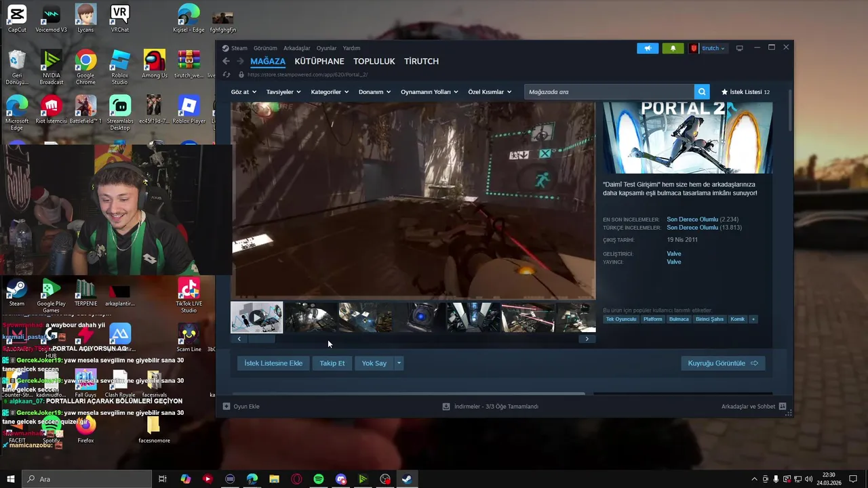Click the magnifier search button in the store
The image size is (868, 488).
[702, 91]
